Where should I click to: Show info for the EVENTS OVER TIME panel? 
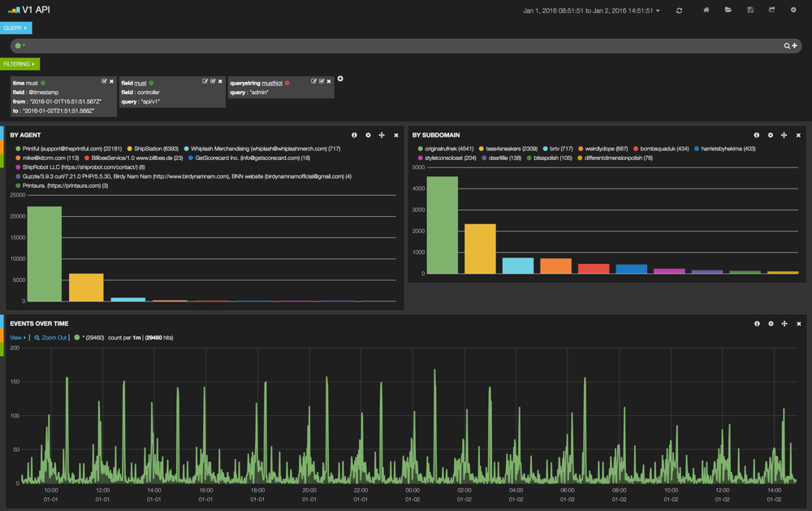[757, 324]
